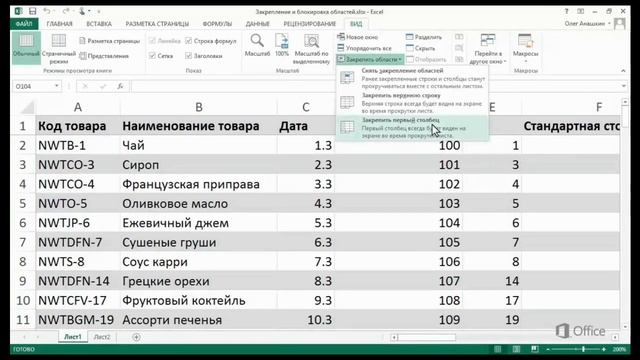
Task: Select column B header
Action: [199, 107]
